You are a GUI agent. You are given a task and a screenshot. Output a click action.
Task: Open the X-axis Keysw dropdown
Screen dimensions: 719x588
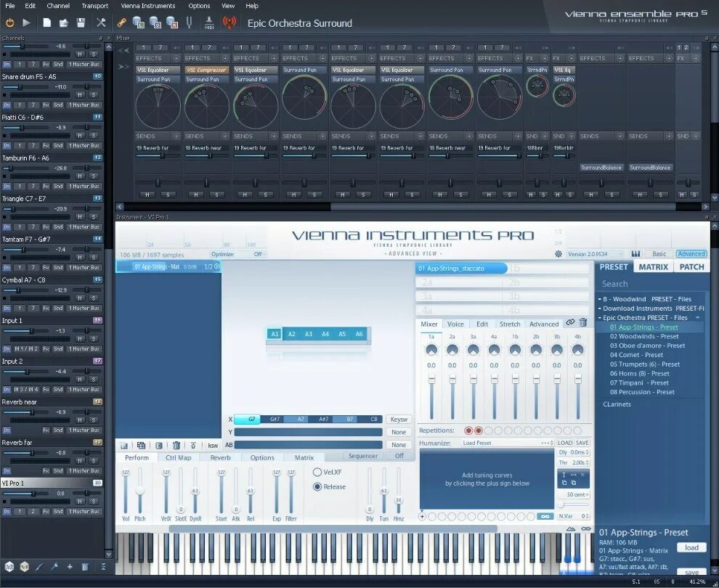pyautogui.click(x=399, y=420)
